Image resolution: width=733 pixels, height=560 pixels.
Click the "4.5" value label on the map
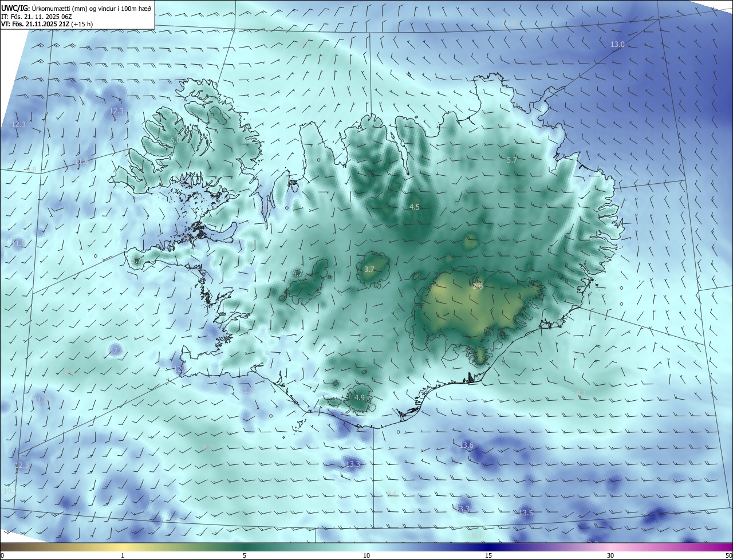click(415, 207)
